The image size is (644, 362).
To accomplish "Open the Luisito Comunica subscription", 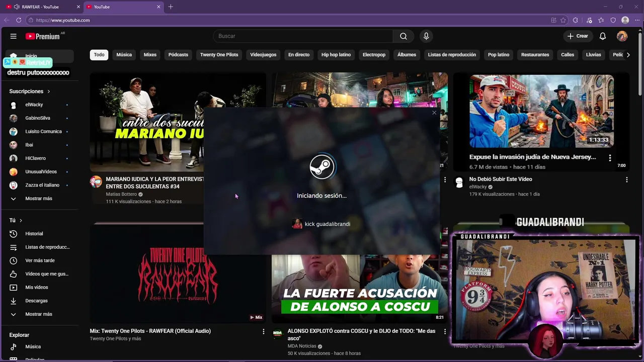I will click(x=41, y=131).
